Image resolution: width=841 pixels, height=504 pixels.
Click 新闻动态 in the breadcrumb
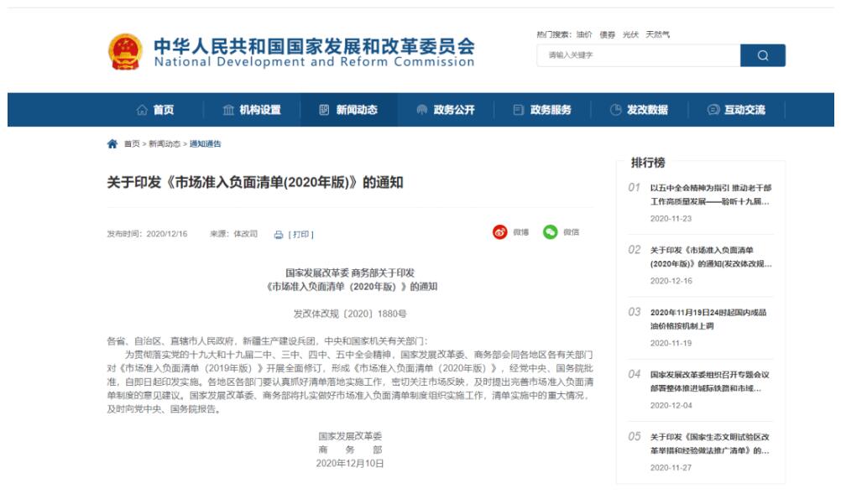(x=165, y=143)
